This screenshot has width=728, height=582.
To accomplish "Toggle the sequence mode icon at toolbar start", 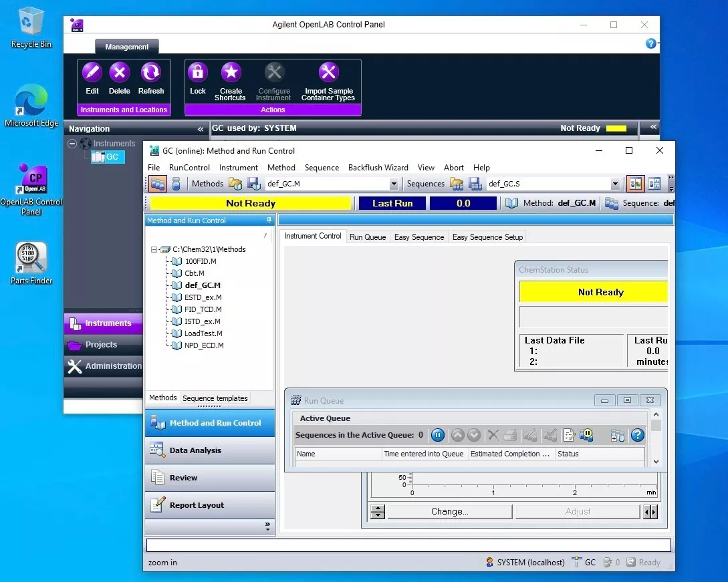I will coord(158,184).
